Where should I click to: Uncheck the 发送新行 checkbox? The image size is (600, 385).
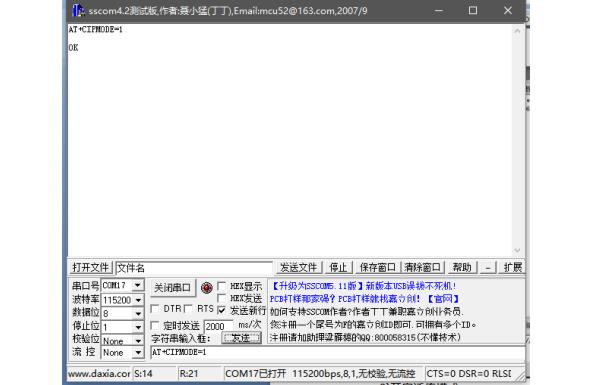(x=221, y=310)
